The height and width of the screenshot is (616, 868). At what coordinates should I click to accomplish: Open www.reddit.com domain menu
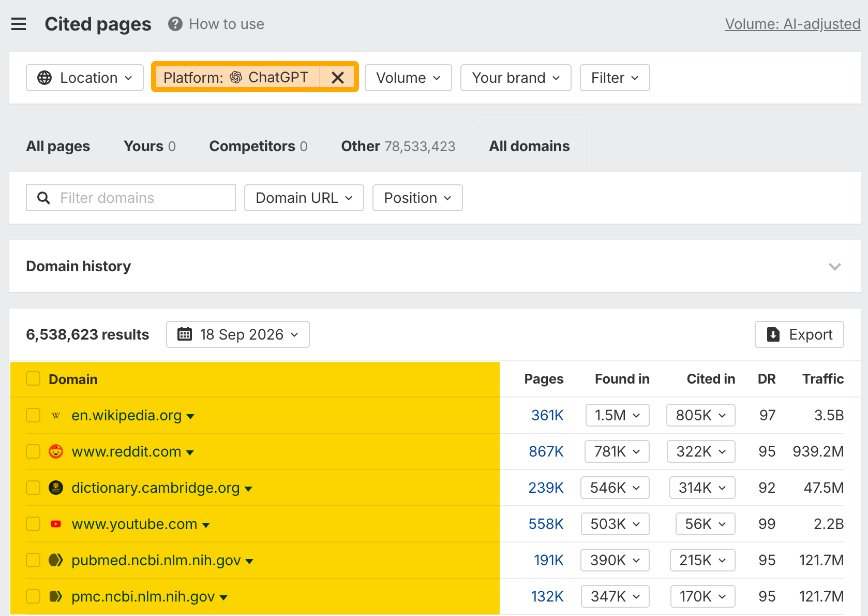click(190, 452)
